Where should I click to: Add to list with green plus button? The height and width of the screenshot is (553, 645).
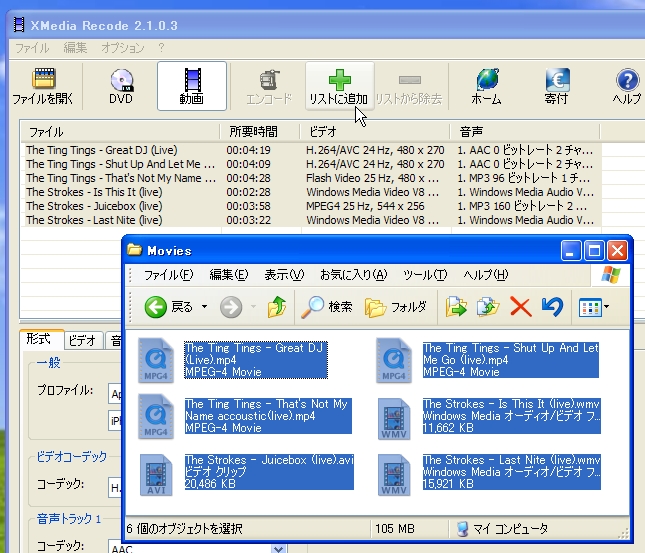coord(339,86)
